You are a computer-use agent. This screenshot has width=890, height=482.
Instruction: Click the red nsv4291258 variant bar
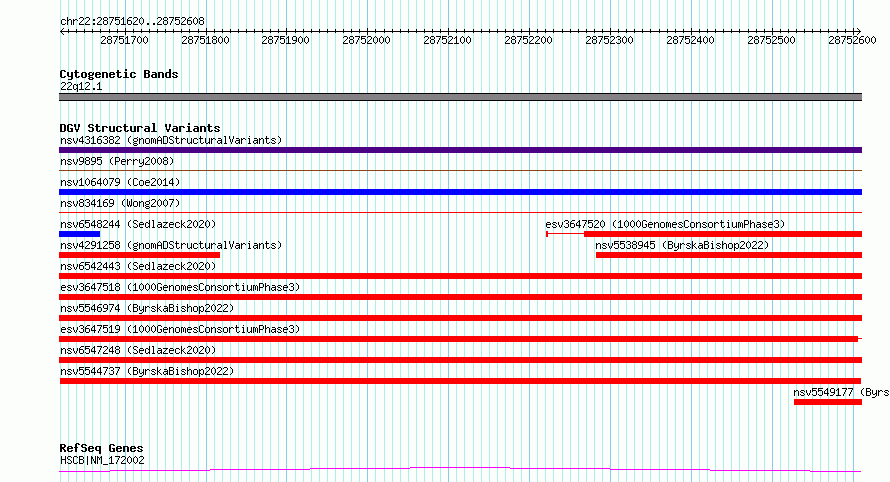coord(139,255)
